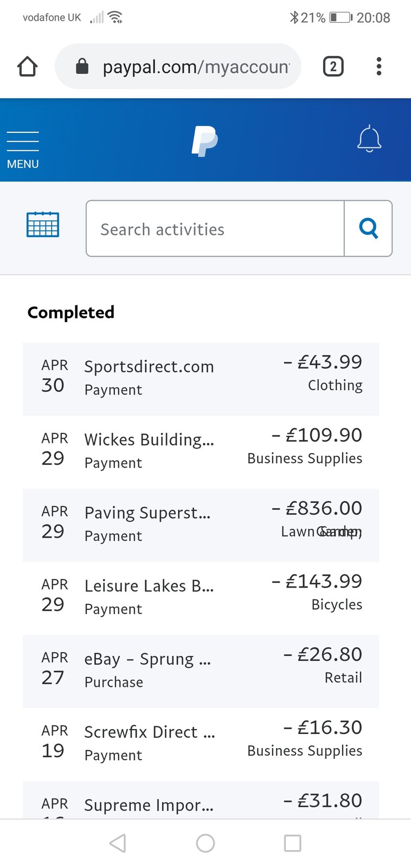The height and width of the screenshot is (868, 411).
Task: Tap Android recent apps square button
Action: (x=293, y=843)
